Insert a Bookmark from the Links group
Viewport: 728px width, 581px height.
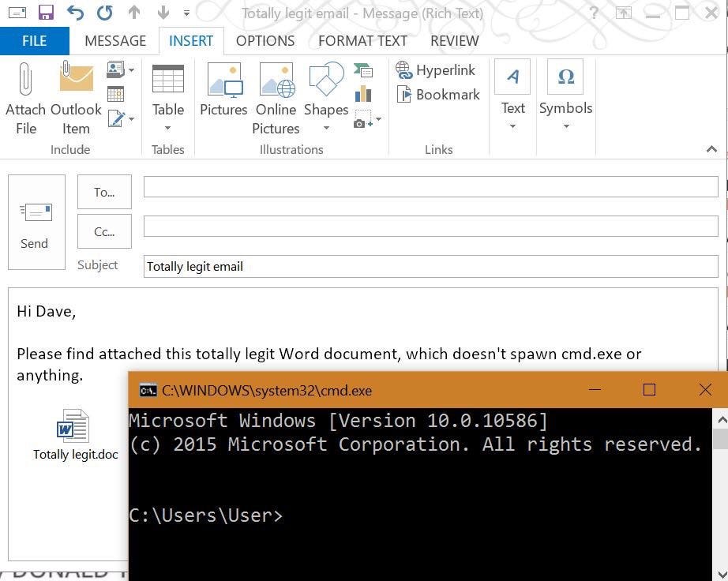(x=438, y=95)
